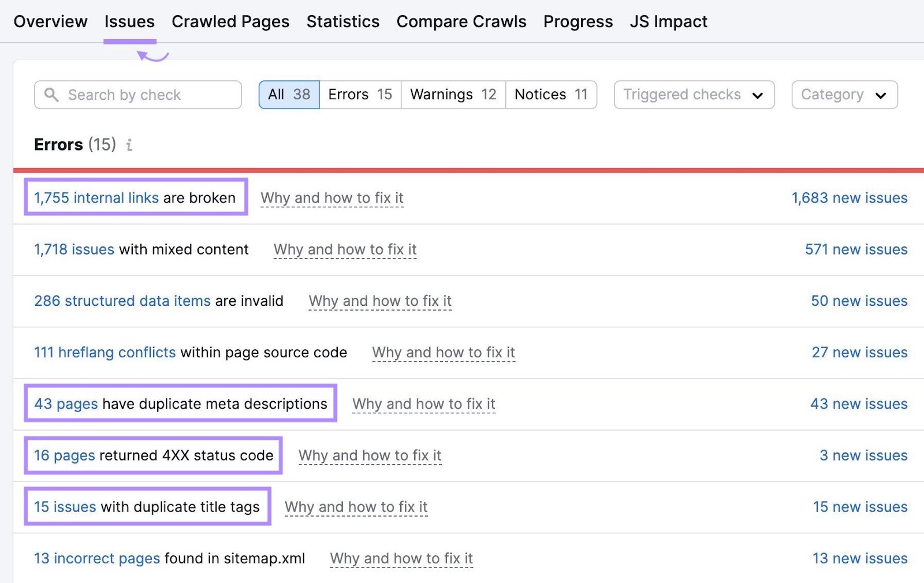Filter by Errors 15
This screenshot has height=583, width=924.
coord(360,95)
